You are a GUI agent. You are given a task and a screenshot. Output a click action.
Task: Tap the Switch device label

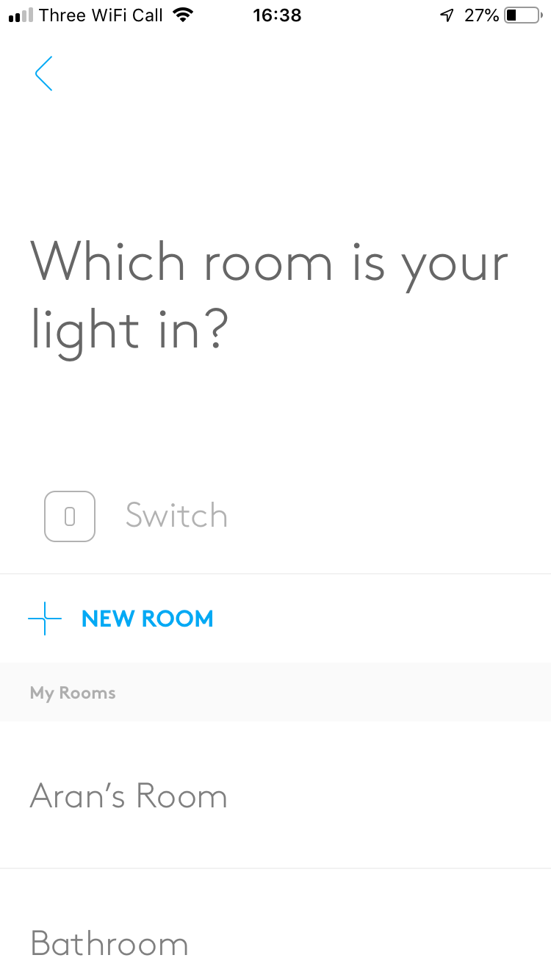pyautogui.click(x=176, y=516)
